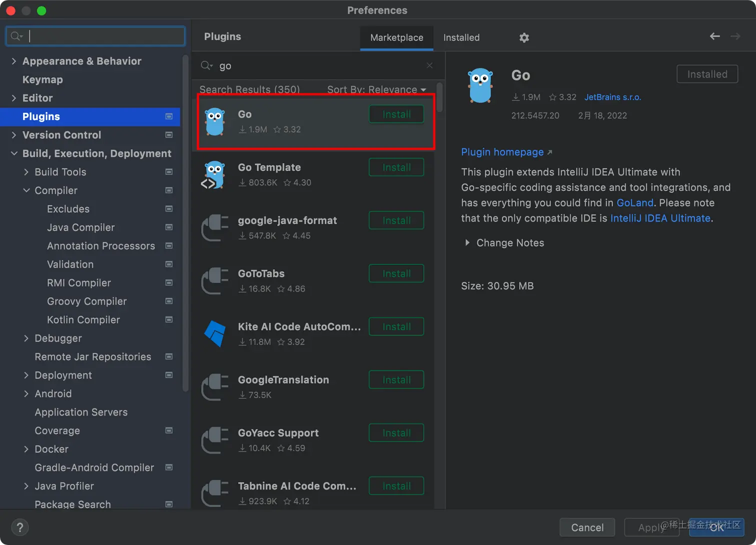The width and height of the screenshot is (756, 545).
Task: Click the back navigation arrow
Action: pyautogui.click(x=715, y=36)
